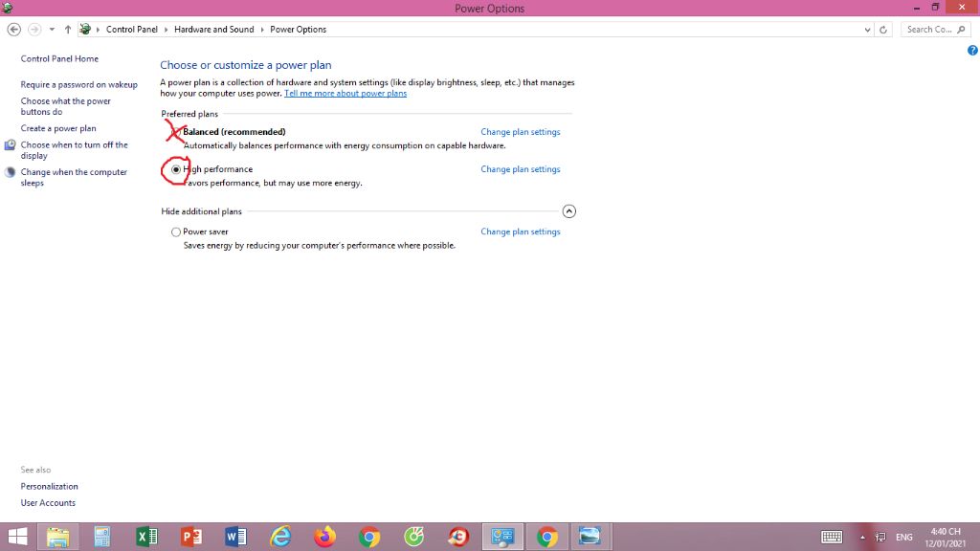Image resolution: width=980 pixels, height=551 pixels.
Task: Open Choose when to turn off the display
Action: [74, 150]
